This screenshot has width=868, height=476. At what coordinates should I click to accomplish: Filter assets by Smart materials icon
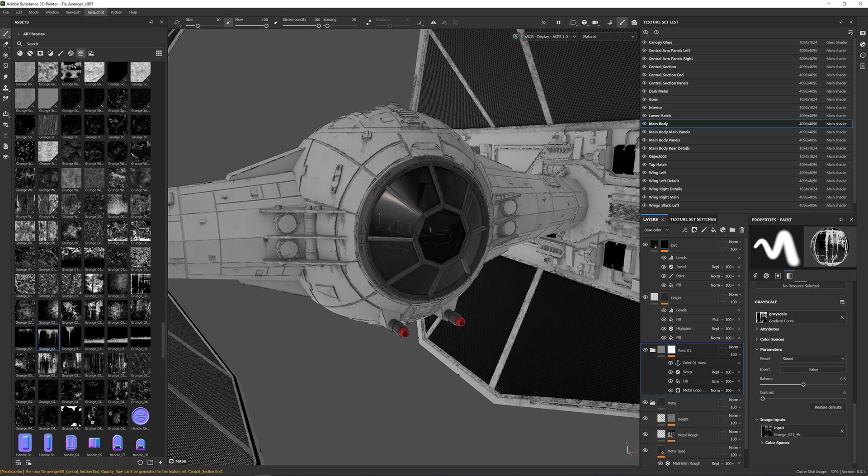[x=30, y=53]
